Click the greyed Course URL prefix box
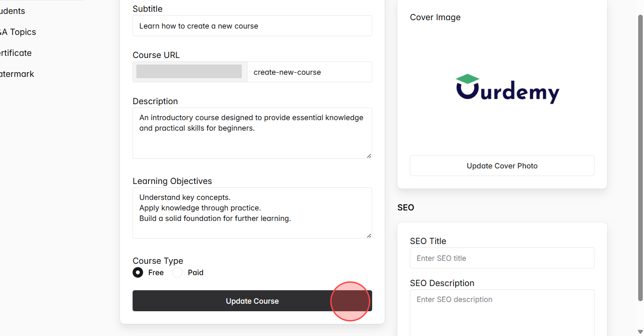Viewport: 644px width, 336px height. pos(189,71)
